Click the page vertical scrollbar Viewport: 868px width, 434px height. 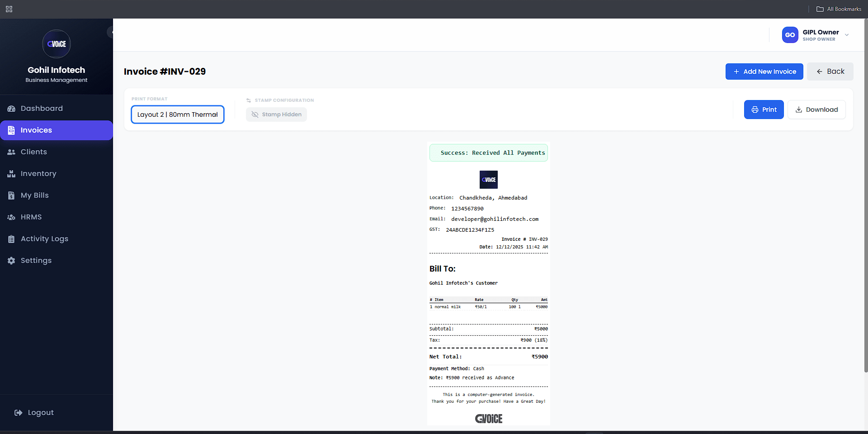[x=866, y=195]
